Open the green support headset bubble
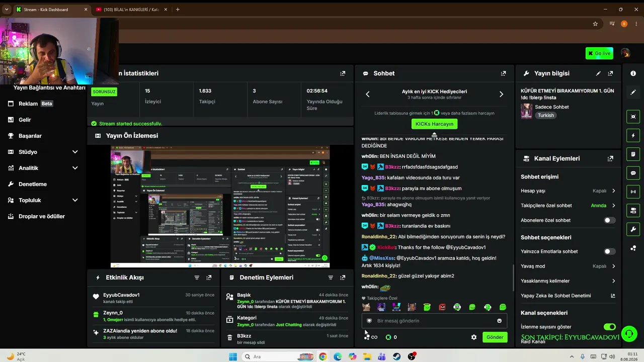This screenshot has width=644, height=362. pos(628,333)
